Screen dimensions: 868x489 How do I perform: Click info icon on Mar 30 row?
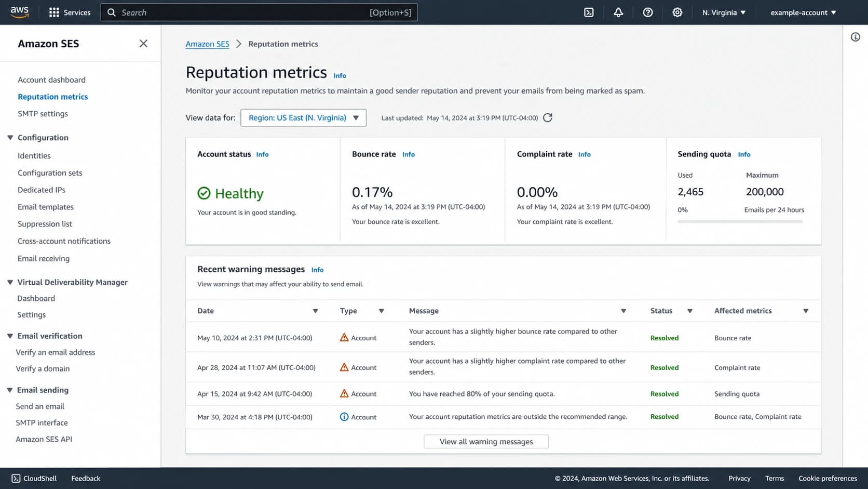pos(344,417)
